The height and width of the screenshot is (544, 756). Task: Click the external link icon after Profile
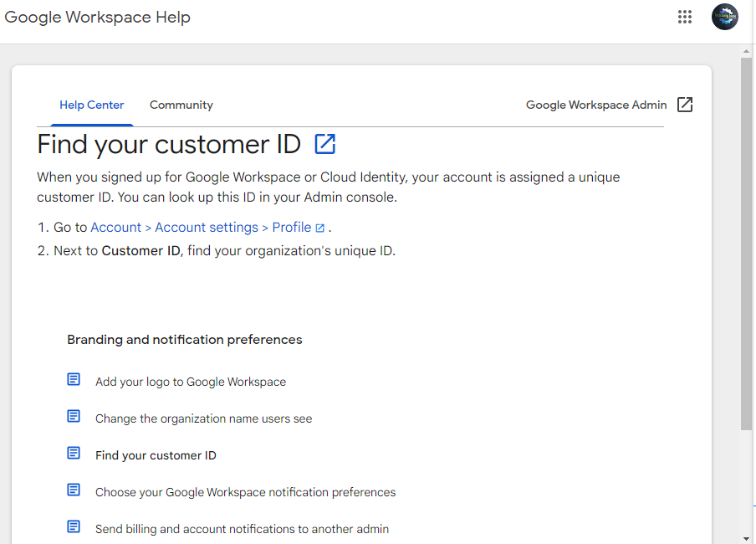pos(320,228)
